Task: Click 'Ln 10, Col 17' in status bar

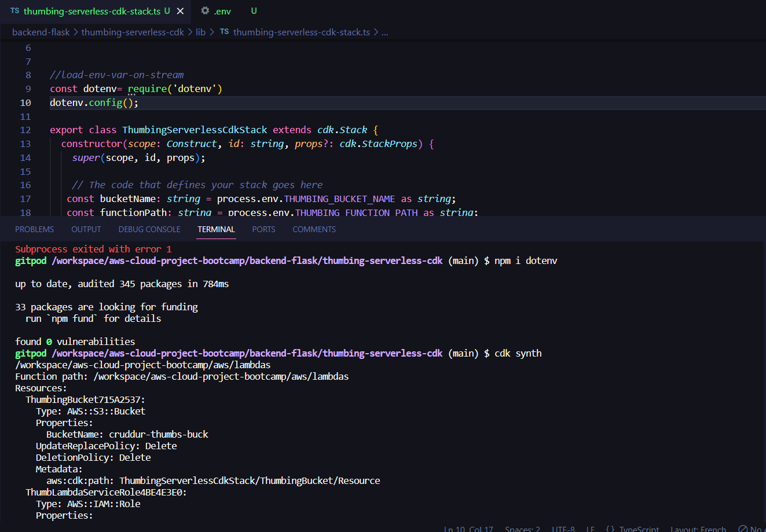Action: point(469,529)
